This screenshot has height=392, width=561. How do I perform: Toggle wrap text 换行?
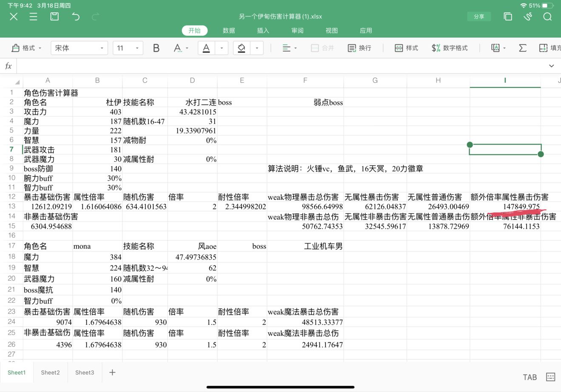[x=360, y=48]
